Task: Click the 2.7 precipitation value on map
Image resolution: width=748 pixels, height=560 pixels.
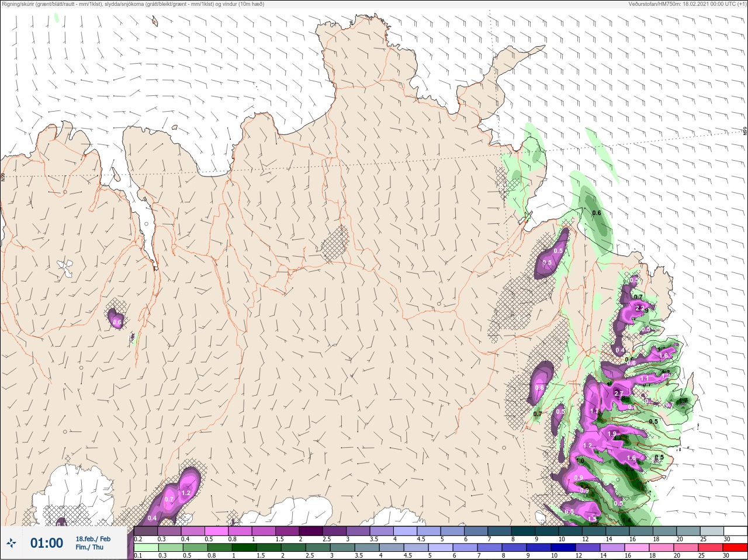Action: pos(619,393)
